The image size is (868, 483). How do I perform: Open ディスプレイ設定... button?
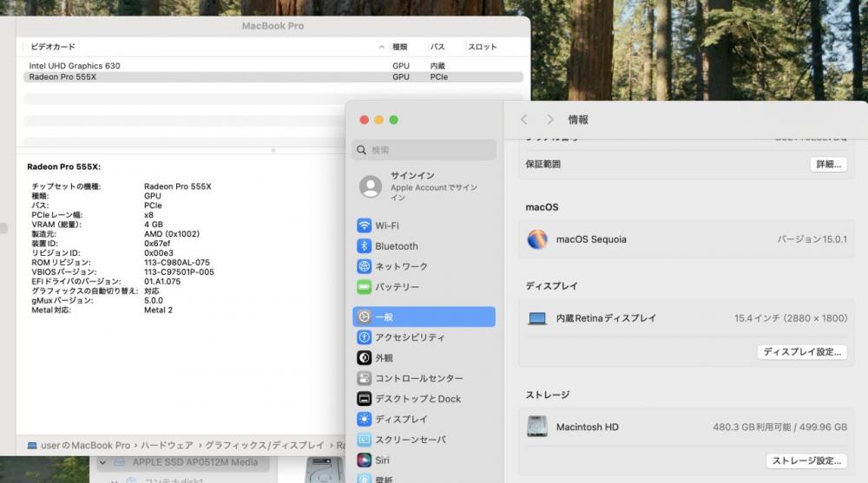tap(802, 352)
